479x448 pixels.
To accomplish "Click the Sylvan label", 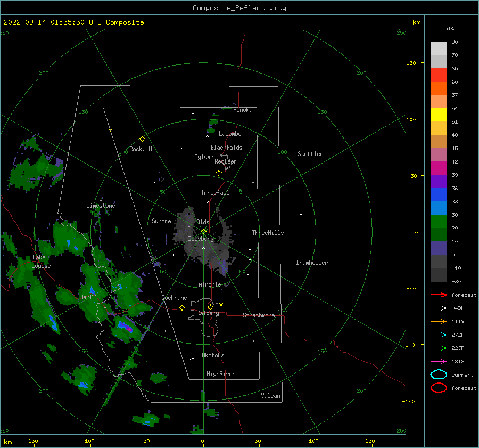I will tap(204, 157).
